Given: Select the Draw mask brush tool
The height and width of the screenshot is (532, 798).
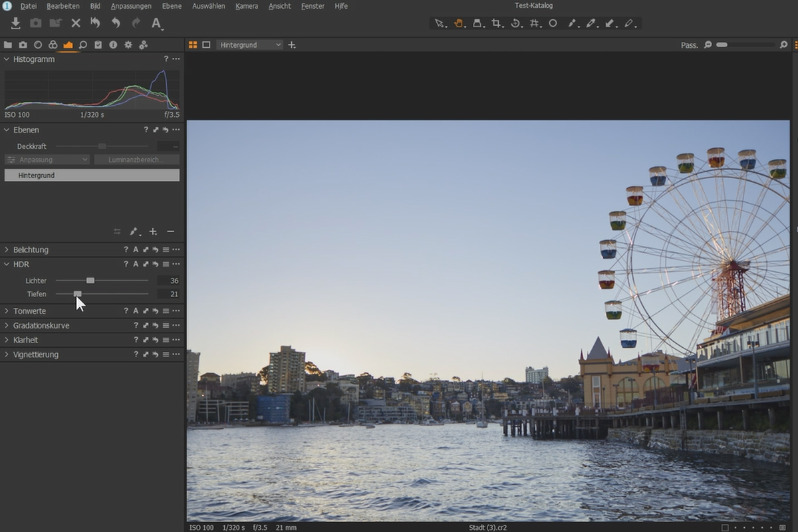Looking at the screenshot, I should point(572,23).
